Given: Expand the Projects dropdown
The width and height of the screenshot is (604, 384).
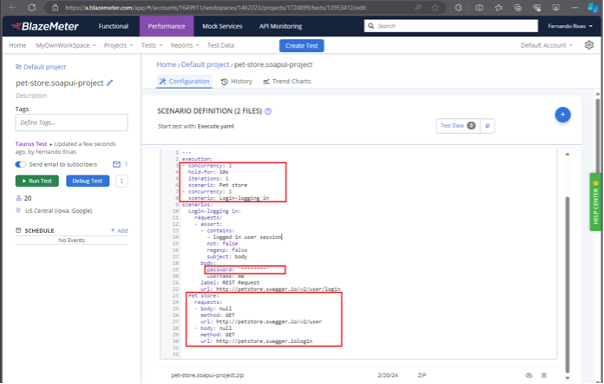Looking at the screenshot, I should [118, 45].
